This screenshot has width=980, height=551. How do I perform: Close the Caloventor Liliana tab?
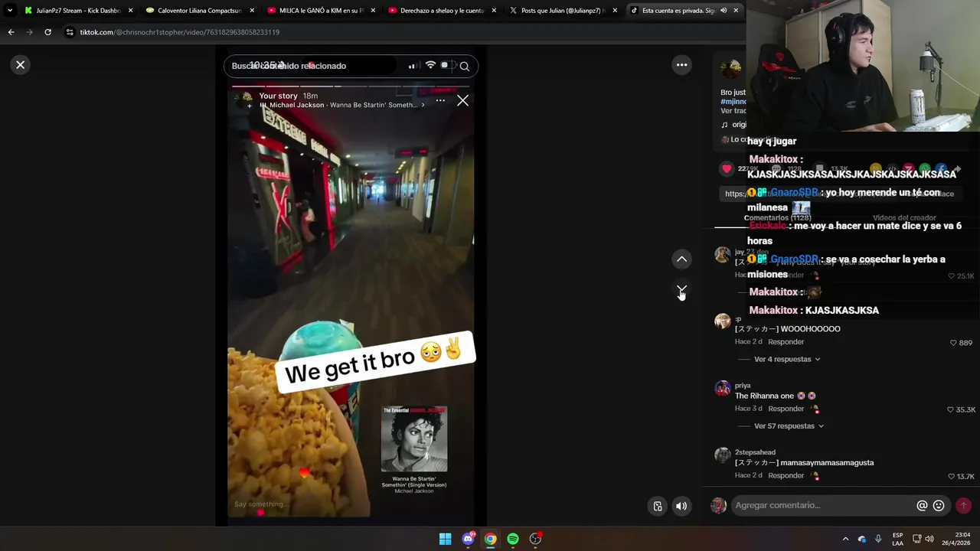click(252, 11)
